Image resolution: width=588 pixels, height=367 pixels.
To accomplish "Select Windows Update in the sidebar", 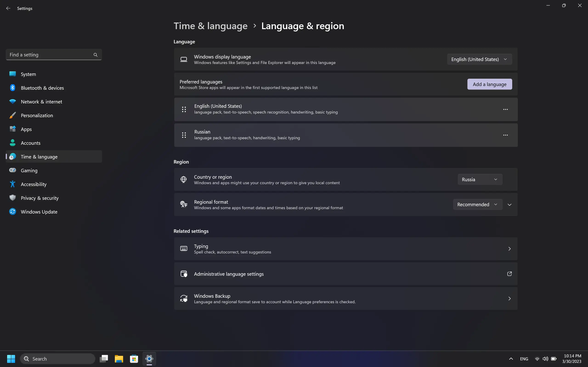I will pos(39,212).
